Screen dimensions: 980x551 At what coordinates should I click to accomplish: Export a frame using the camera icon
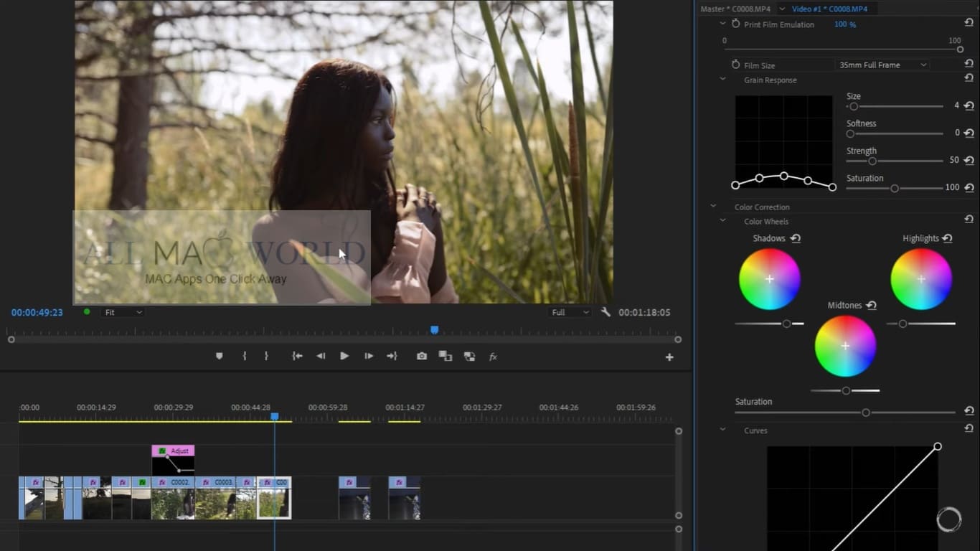(x=422, y=356)
